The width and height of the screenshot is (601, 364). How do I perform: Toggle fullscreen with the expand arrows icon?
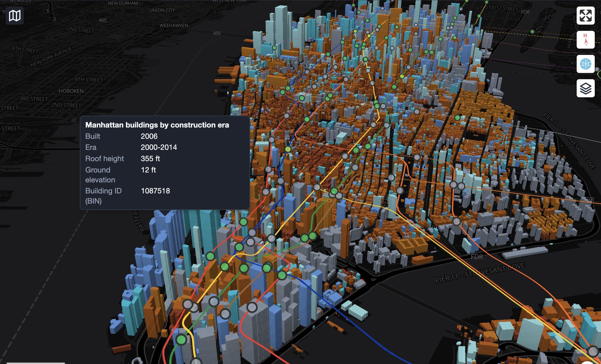pos(586,15)
